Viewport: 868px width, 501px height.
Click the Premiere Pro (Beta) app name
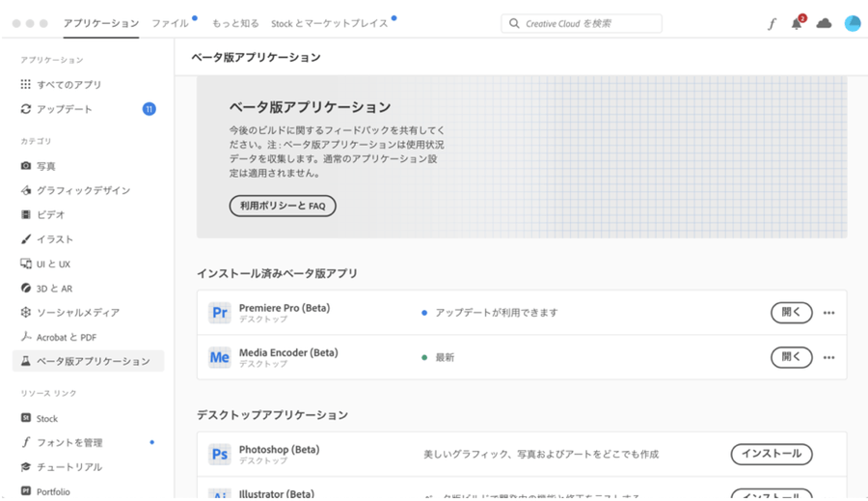click(285, 308)
